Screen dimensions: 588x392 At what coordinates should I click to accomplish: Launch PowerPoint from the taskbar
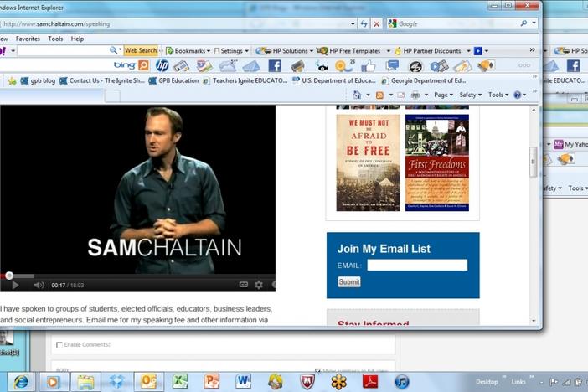[x=212, y=381]
